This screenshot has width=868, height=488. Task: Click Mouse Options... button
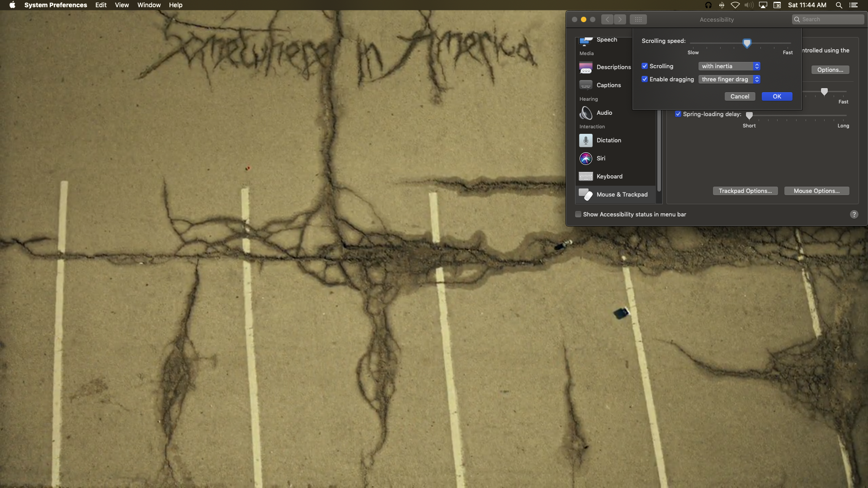click(x=816, y=191)
